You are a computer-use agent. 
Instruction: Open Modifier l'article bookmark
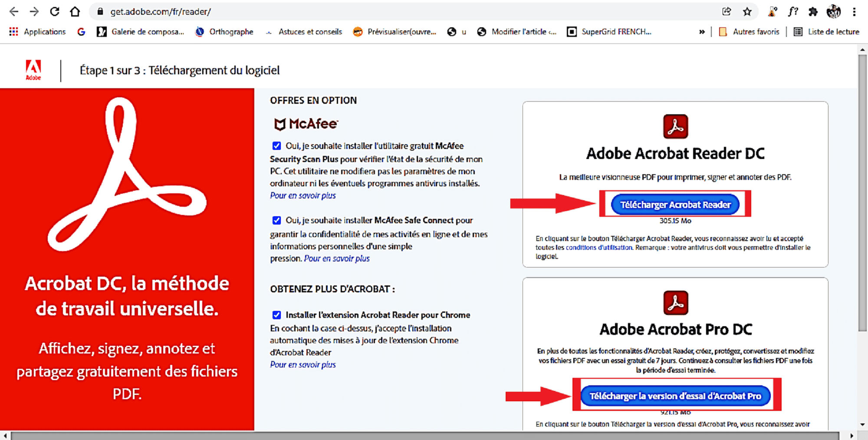[516, 32]
